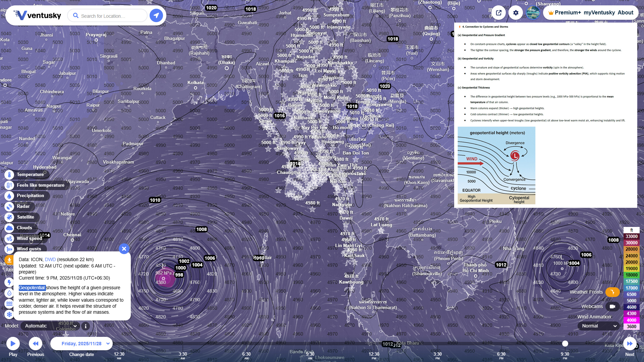
Task: Follow the DWD data source link
Action: [50, 259]
